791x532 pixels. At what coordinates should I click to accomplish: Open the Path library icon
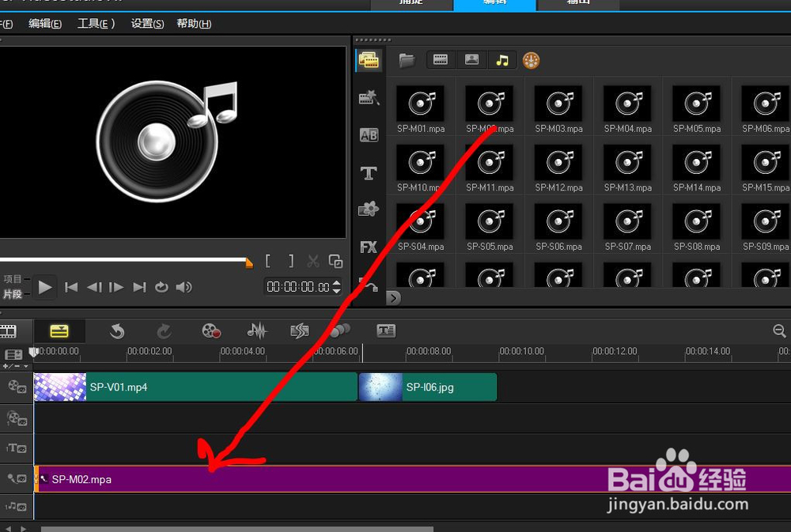coord(369,285)
